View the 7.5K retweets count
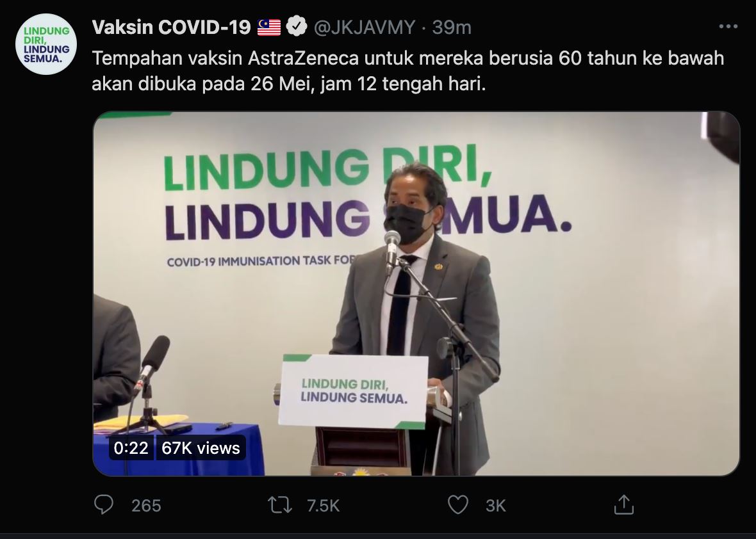 pyautogui.click(x=324, y=506)
